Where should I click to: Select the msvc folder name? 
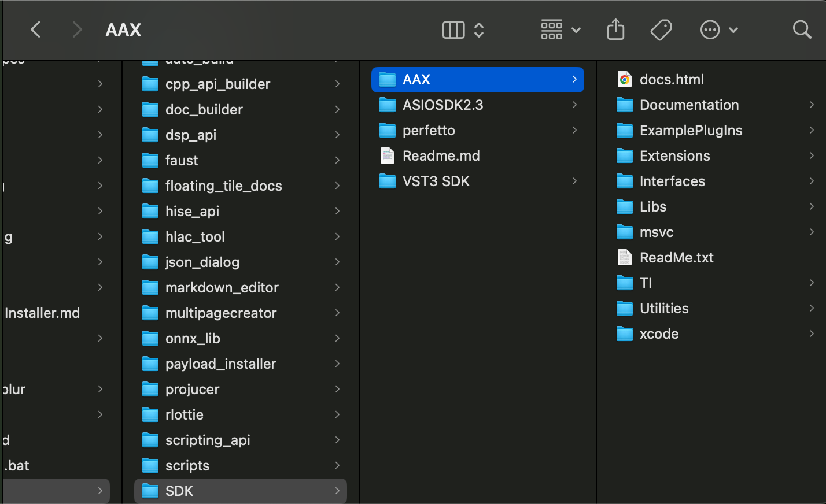pyautogui.click(x=657, y=232)
